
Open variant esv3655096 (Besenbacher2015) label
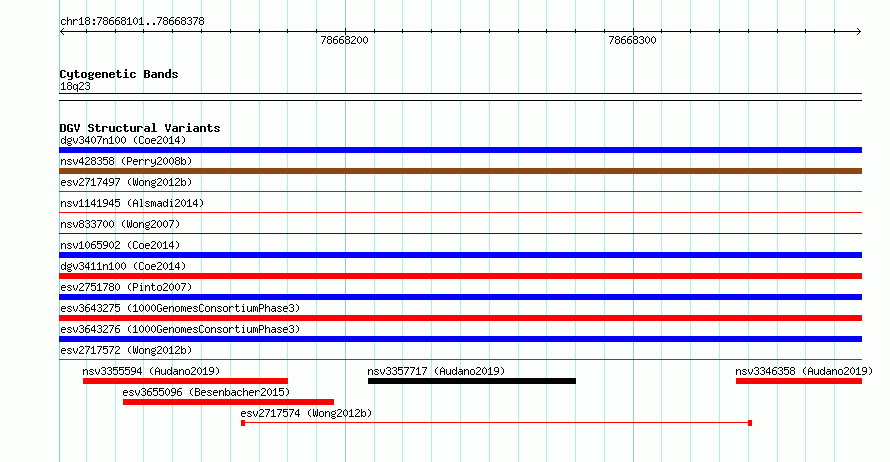pos(206,392)
